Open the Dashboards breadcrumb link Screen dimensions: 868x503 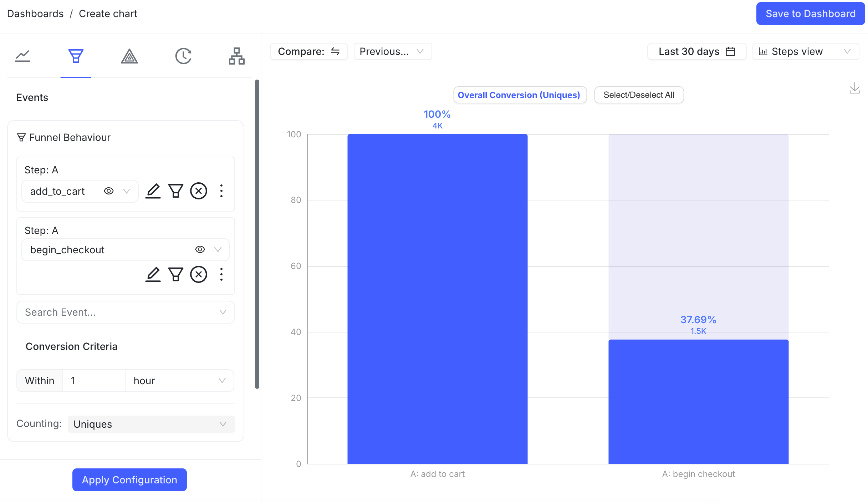coord(35,14)
